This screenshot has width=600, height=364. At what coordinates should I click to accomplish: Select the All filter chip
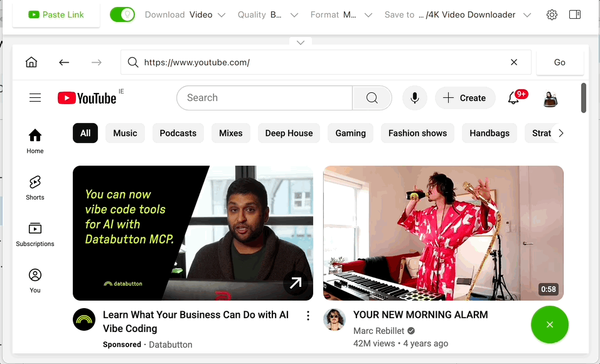click(85, 133)
